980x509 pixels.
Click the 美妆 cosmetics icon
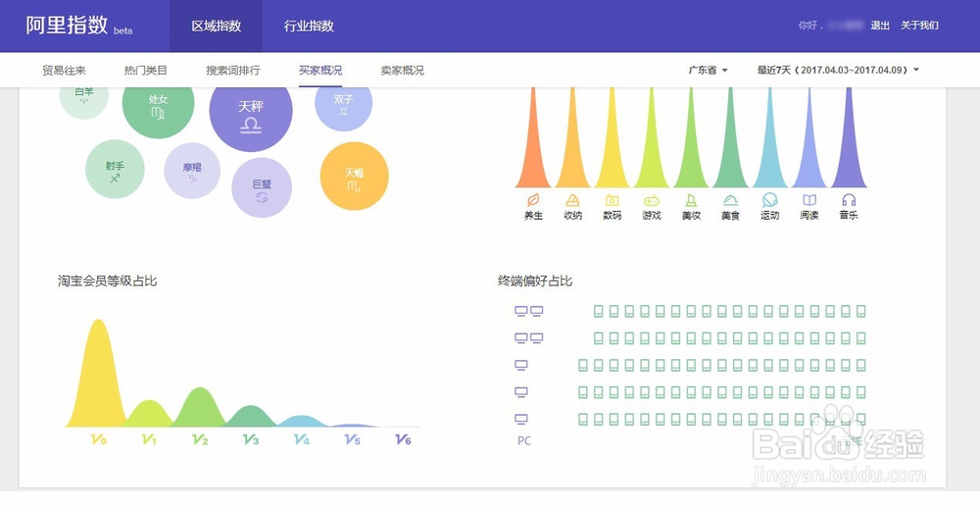(x=691, y=200)
